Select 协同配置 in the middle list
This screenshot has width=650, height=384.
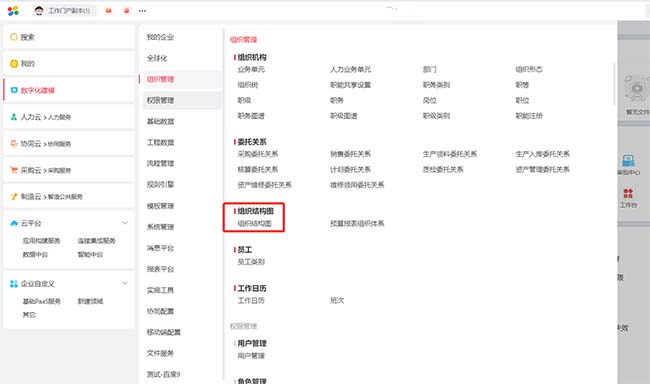(160, 311)
